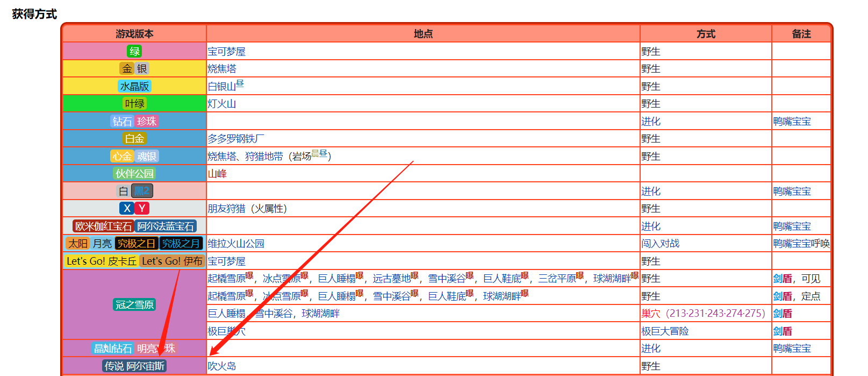Click the 冠之雪原 badge

[x=134, y=305]
